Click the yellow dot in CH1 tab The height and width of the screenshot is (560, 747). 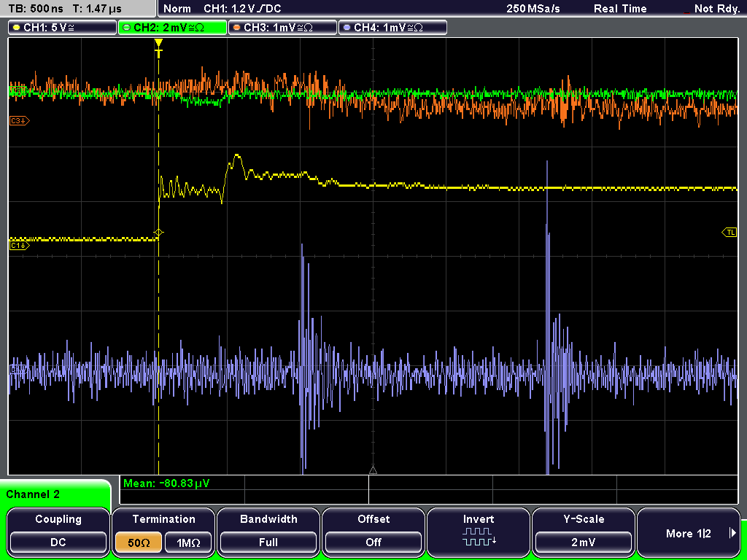16,28
